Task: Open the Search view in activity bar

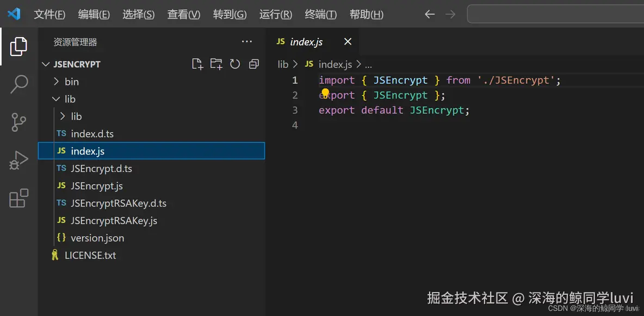Action: click(19, 84)
